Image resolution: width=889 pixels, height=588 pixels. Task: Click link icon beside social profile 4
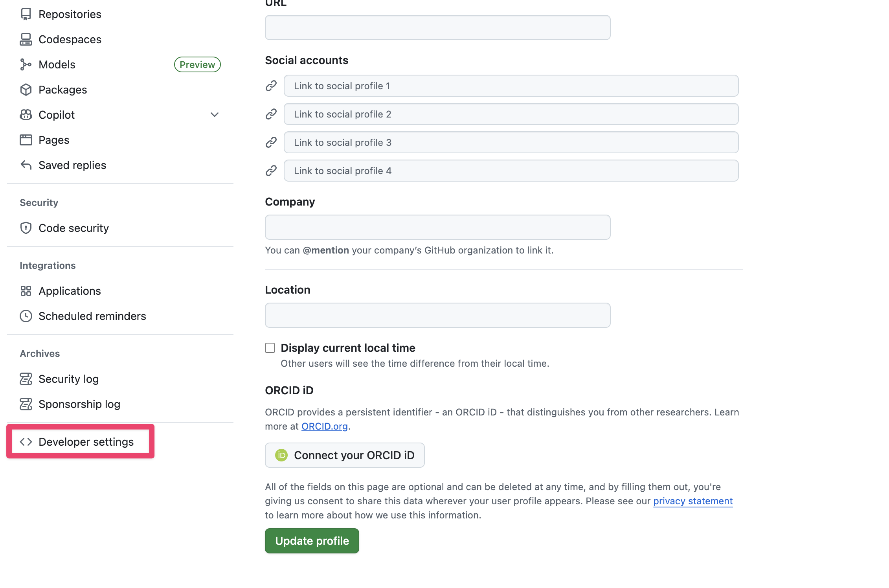271,171
